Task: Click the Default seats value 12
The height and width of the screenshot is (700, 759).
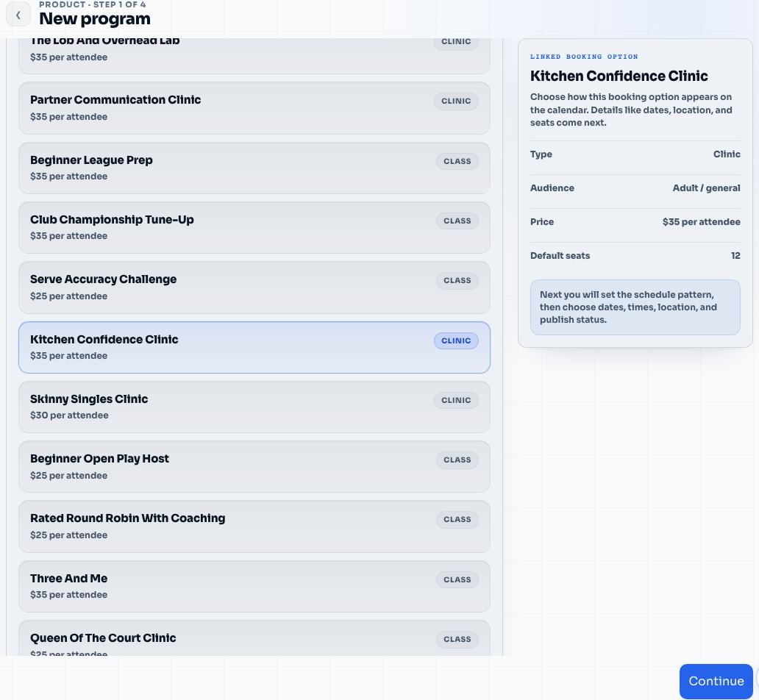Action: (x=735, y=256)
